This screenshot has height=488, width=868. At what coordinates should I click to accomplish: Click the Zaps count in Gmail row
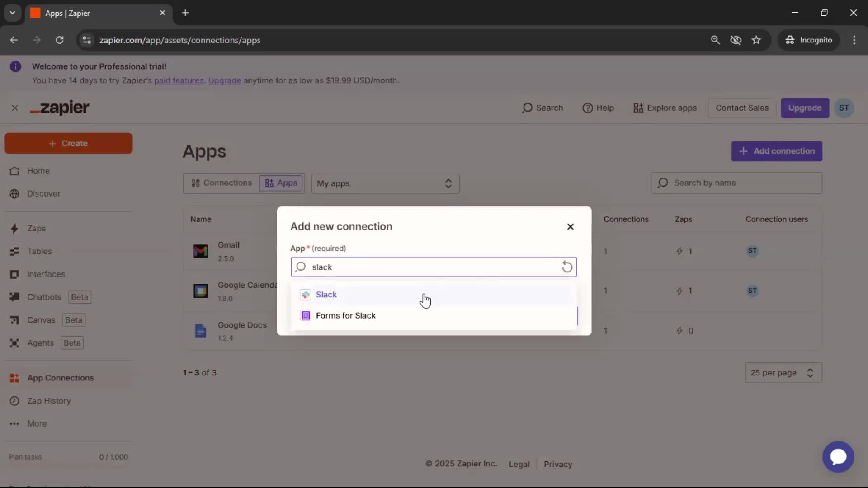tap(684, 251)
